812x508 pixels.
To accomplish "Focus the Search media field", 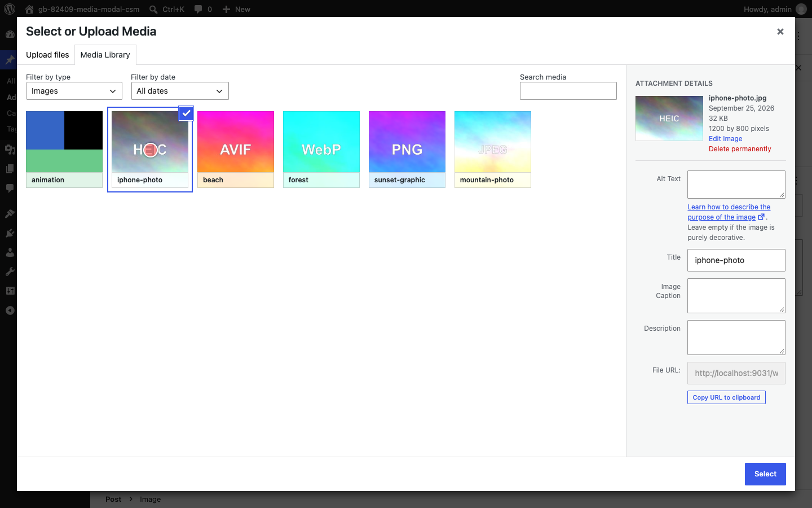I will (x=568, y=91).
